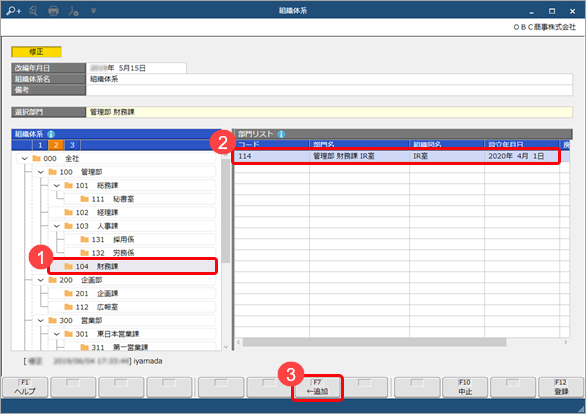This screenshot has height=414, width=586.
Task: Click the user settings icon in title bar
Action: (x=73, y=11)
